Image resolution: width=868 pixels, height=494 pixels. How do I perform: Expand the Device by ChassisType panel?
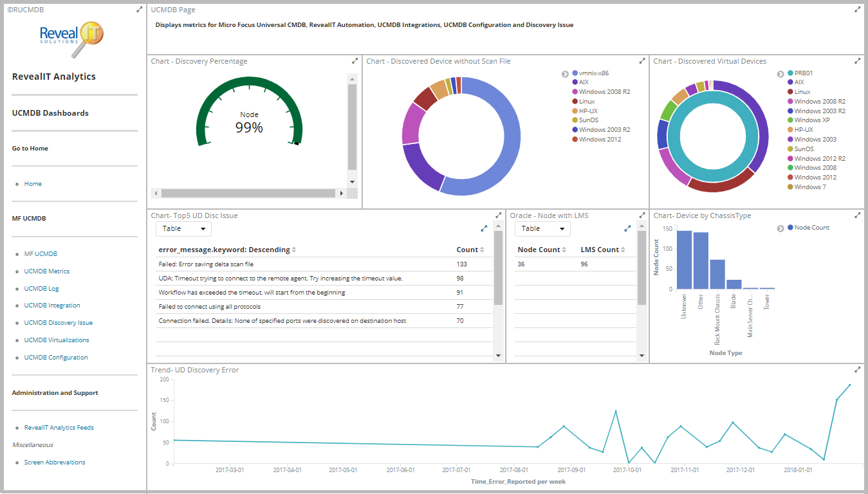(x=857, y=215)
